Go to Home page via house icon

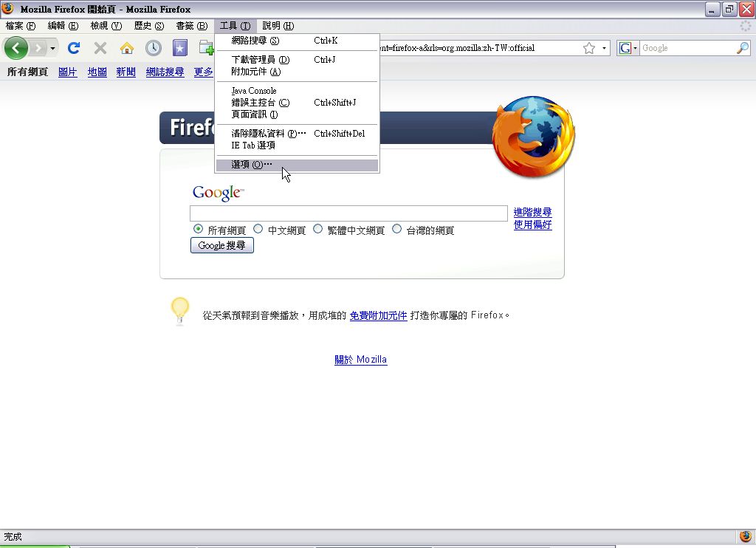(x=127, y=48)
